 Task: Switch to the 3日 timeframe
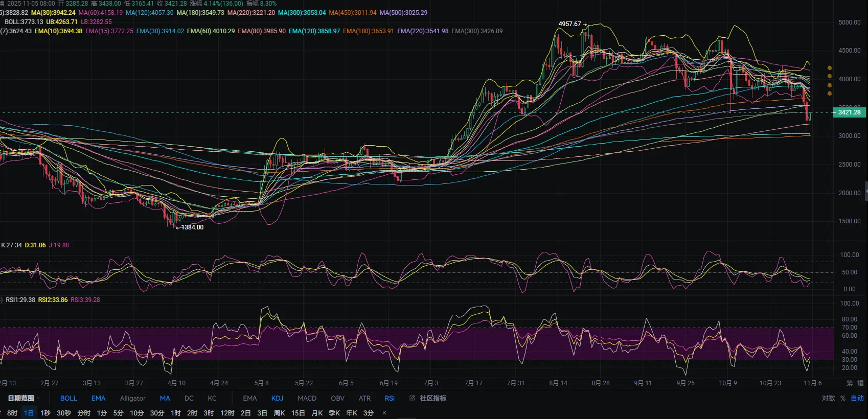pyautogui.click(x=262, y=413)
